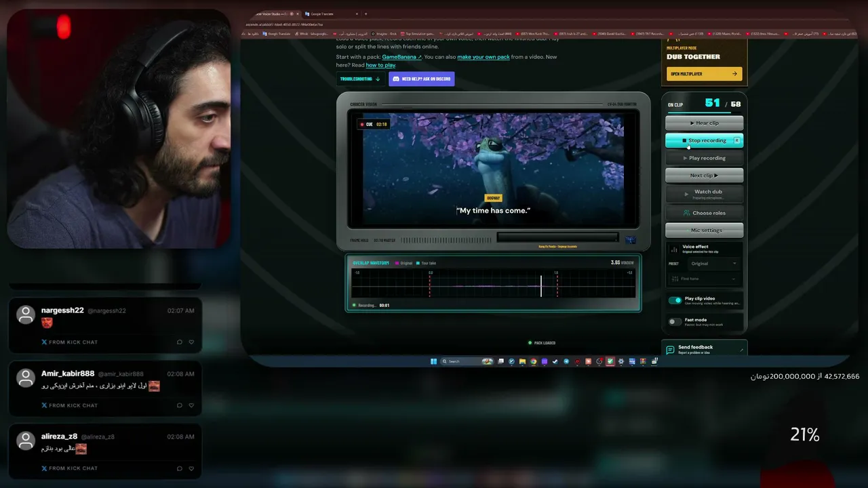Viewport: 868px width, 488px height.
Task: Click the Task View icon on the taskbar
Action: click(501, 361)
